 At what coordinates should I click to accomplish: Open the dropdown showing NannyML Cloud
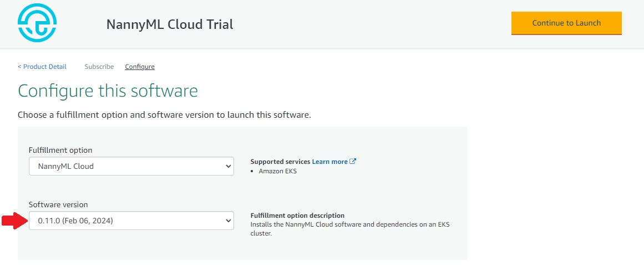[131, 166]
